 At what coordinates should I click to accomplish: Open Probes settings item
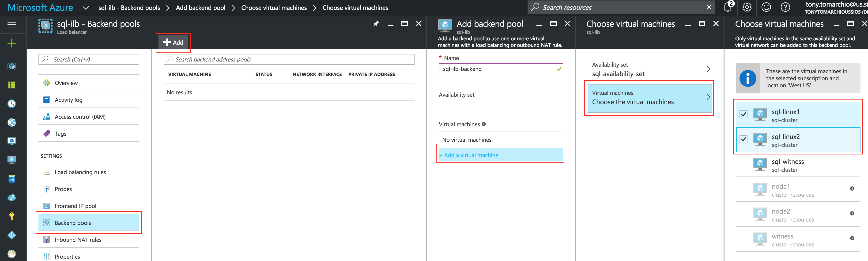coord(89,189)
